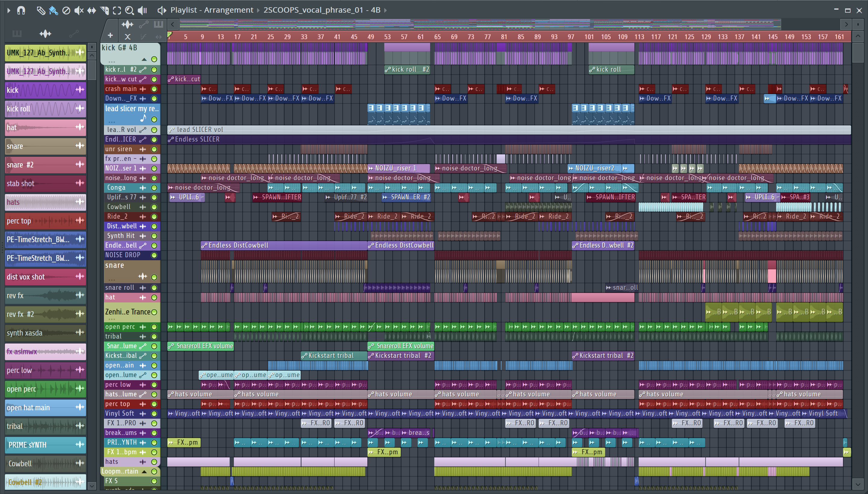Screen dimensions: 868x494
Task: Open playlist menu arrow at top-left
Action: (x=9, y=11)
